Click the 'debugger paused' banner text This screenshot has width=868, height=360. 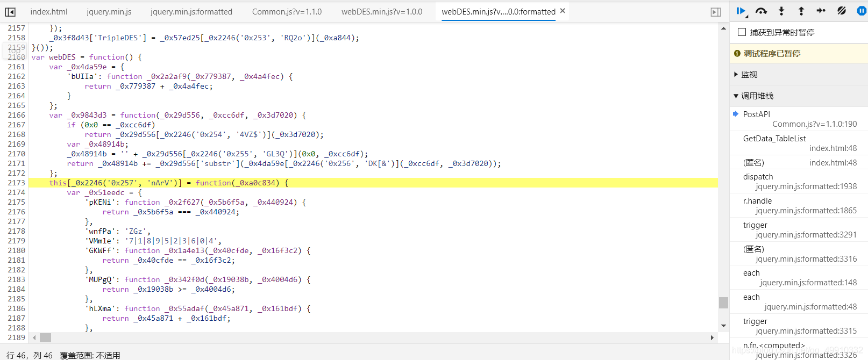tap(772, 53)
